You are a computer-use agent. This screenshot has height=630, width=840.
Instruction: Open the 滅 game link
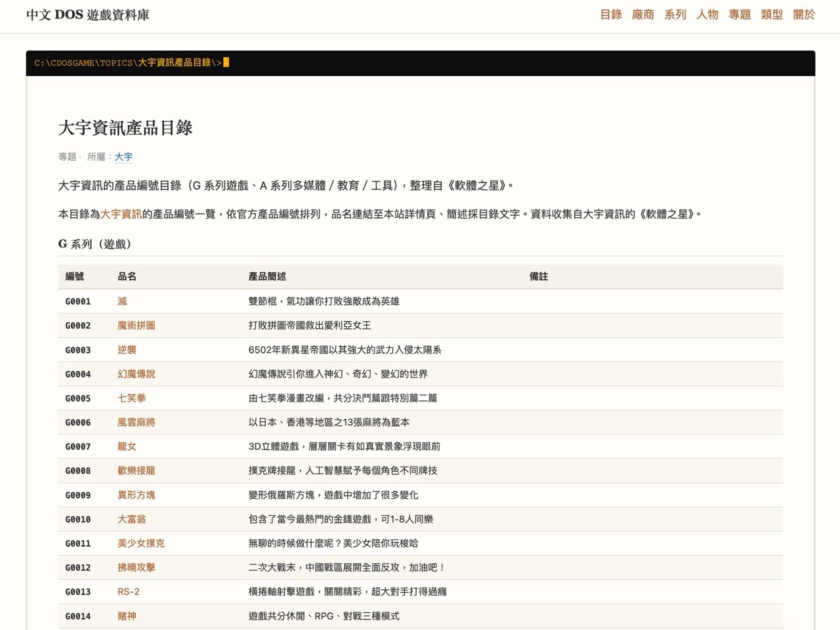click(x=122, y=301)
